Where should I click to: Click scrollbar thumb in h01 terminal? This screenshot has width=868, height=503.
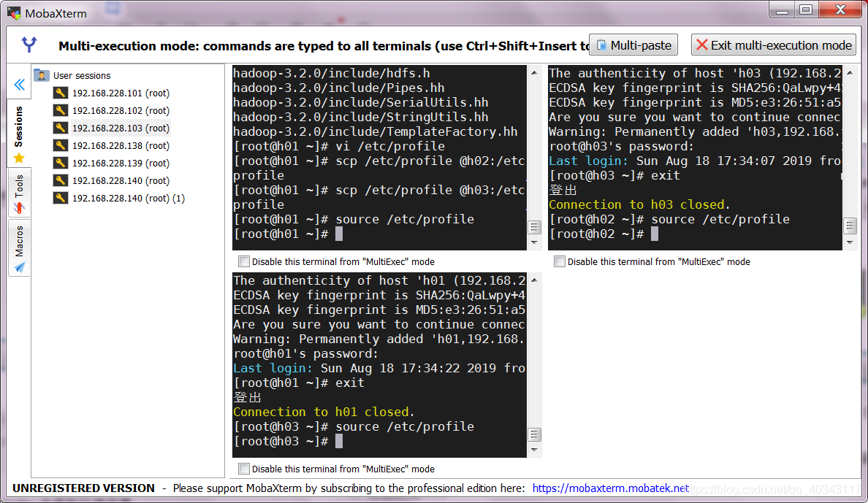click(534, 228)
